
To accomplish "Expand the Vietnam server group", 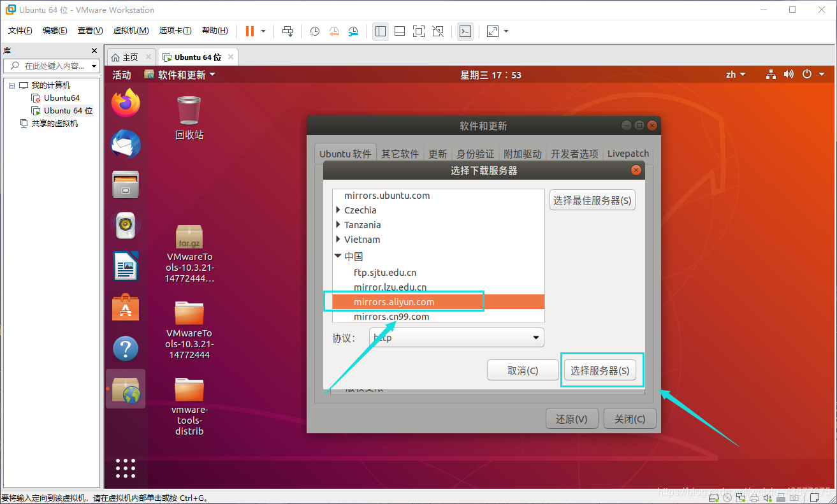I will point(338,240).
